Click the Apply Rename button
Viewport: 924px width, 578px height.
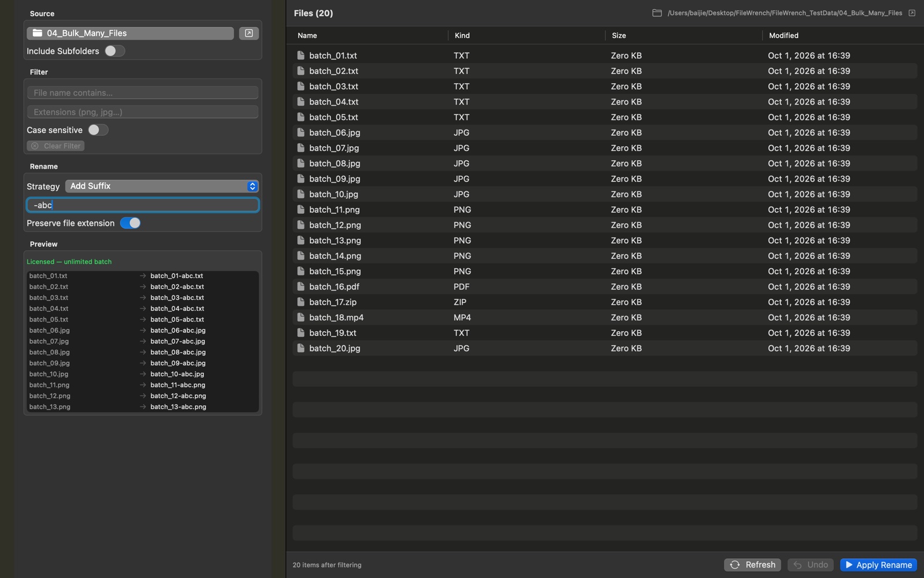(x=878, y=565)
